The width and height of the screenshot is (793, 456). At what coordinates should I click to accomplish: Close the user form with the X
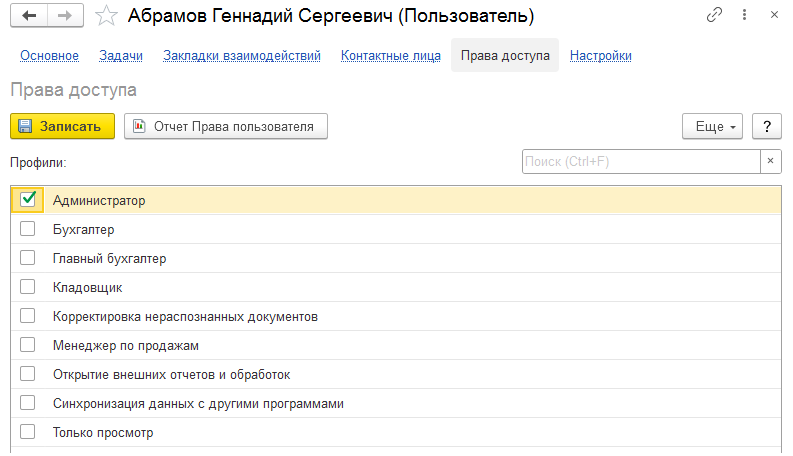coord(774,15)
